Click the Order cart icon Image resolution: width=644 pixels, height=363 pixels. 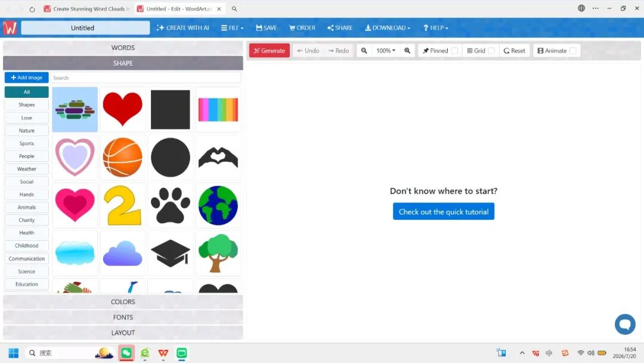(x=292, y=28)
